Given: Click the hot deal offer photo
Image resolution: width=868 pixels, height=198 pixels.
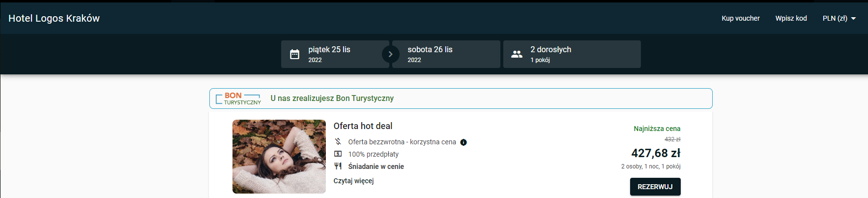Looking at the screenshot, I should pyautogui.click(x=279, y=157).
